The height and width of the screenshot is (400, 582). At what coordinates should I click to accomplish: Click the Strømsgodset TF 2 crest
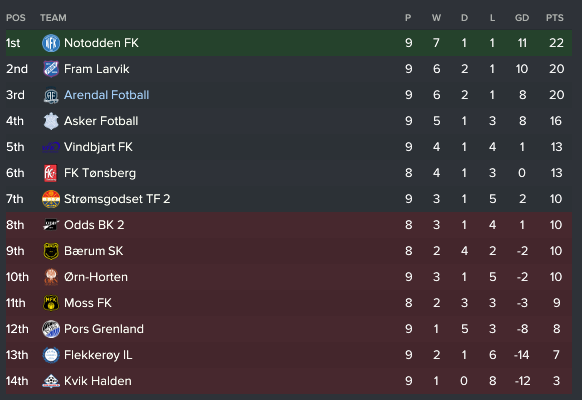pos(51,199)
